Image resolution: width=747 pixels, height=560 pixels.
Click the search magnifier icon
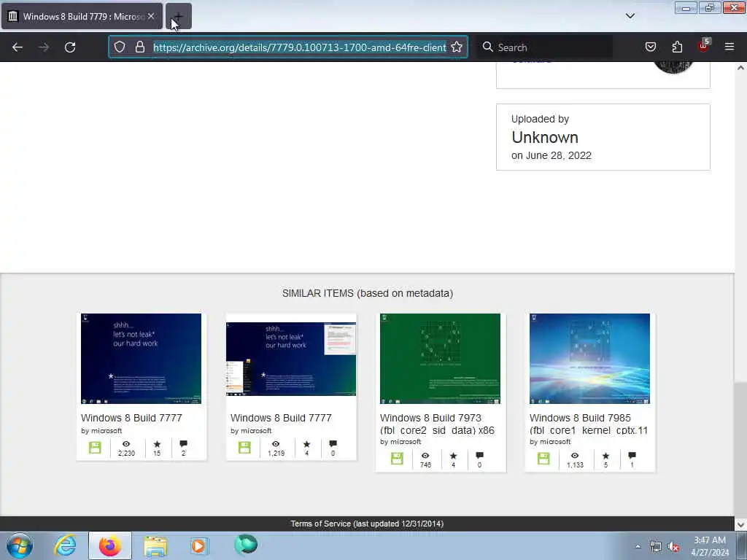click(x=487, y=47)
